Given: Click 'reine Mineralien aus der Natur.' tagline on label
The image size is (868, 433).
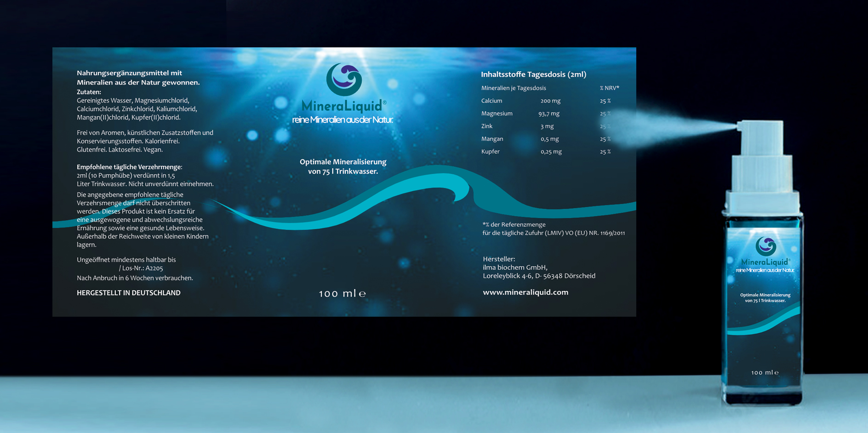Looking at the screenshot, I should [343, 120].
